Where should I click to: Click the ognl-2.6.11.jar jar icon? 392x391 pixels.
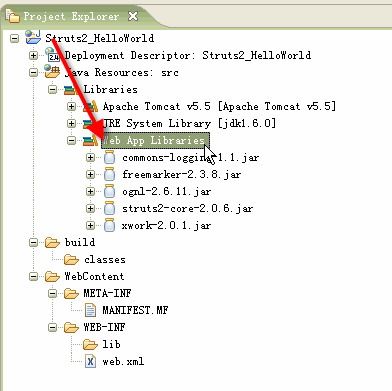(x=109, y=191)
